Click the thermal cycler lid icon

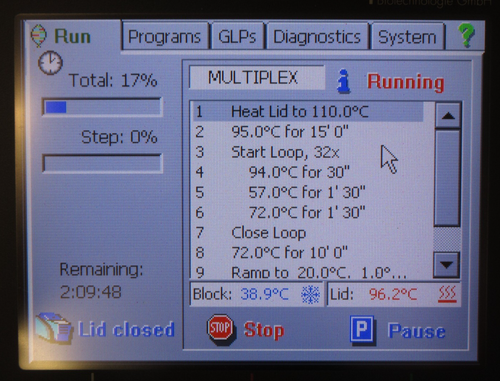pos(53,328)
